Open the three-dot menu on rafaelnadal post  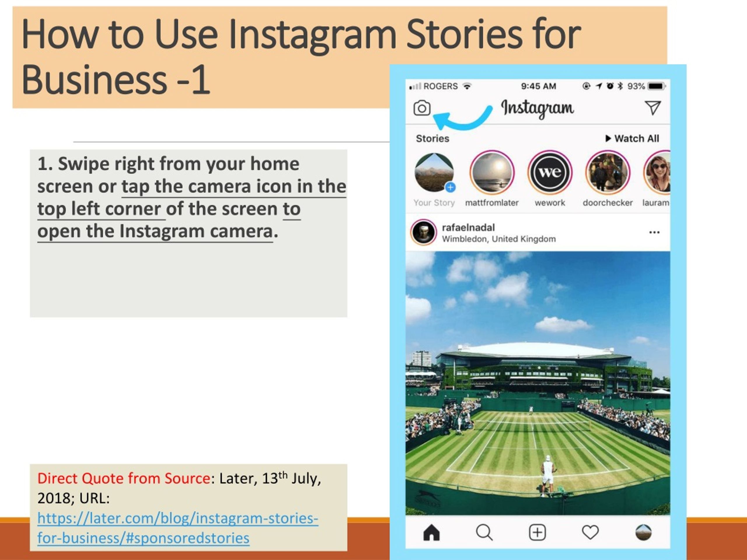[x=655, y=232]
